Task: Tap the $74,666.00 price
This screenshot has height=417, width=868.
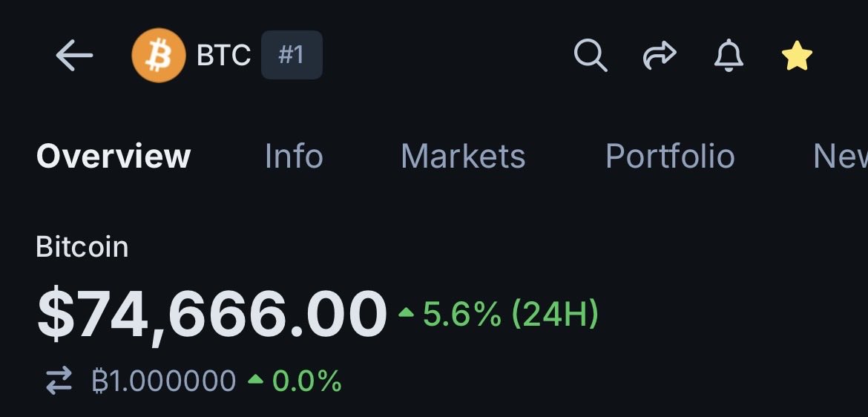Action: tap(211, 315)
